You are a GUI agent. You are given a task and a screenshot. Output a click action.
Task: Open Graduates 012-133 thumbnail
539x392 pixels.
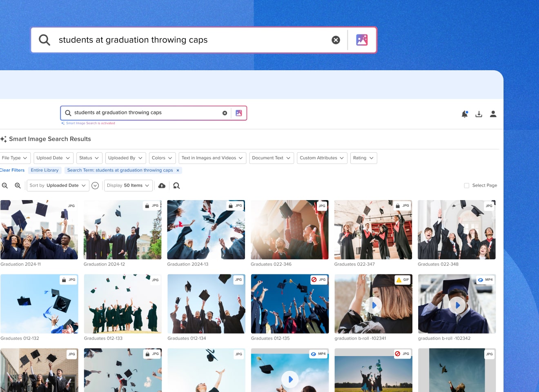coord(122,304)
